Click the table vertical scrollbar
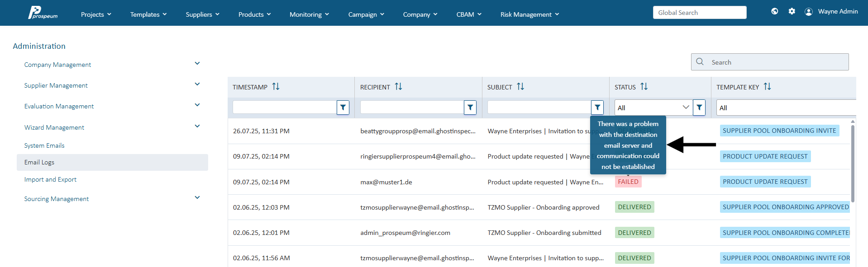This screenshot has width=868, height=267. coord(853,163)
